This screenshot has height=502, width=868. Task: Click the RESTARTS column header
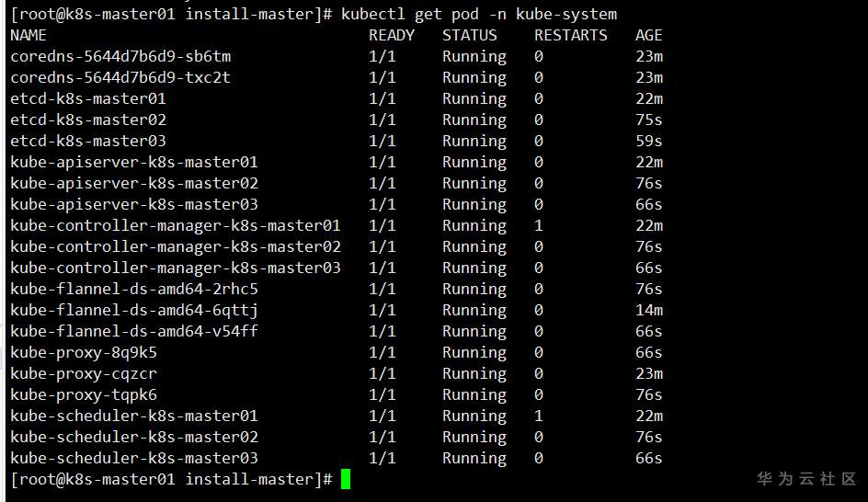571,35
